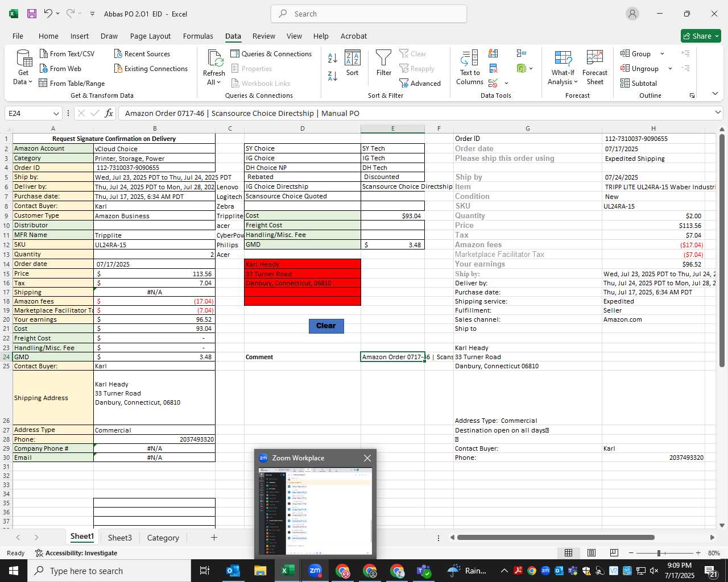The width and height of the screenshot is (728, 582).
Task: Select From Table/Range
Action: [72, 83]
